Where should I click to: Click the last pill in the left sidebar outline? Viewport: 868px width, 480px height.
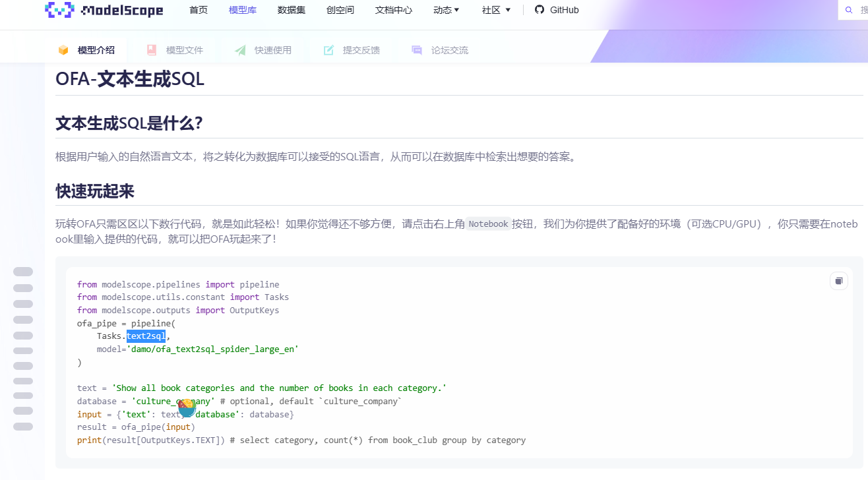[x=23, y=427]
